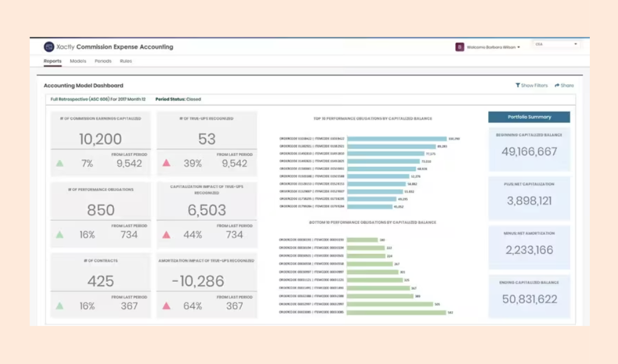Click the Full Retrospective (ASC 606) link
618x364 pixels.
(x=98, y=99)
